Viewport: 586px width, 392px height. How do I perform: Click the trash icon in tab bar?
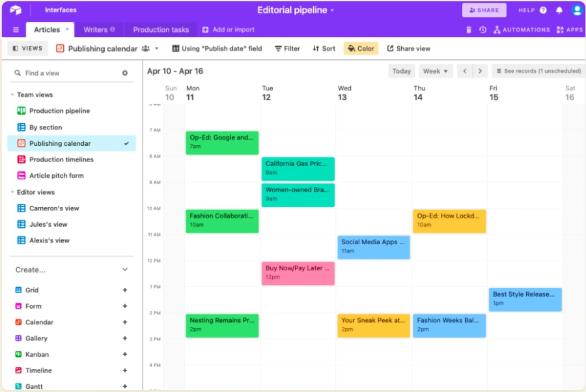tap(468, 30)
